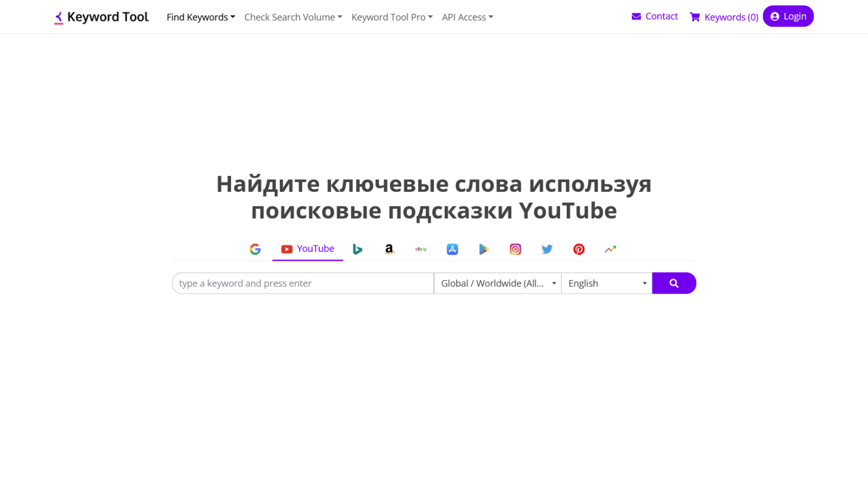Expand the API Access menu
This screenshot has width=868, height=478.
[x=467, y=17]
